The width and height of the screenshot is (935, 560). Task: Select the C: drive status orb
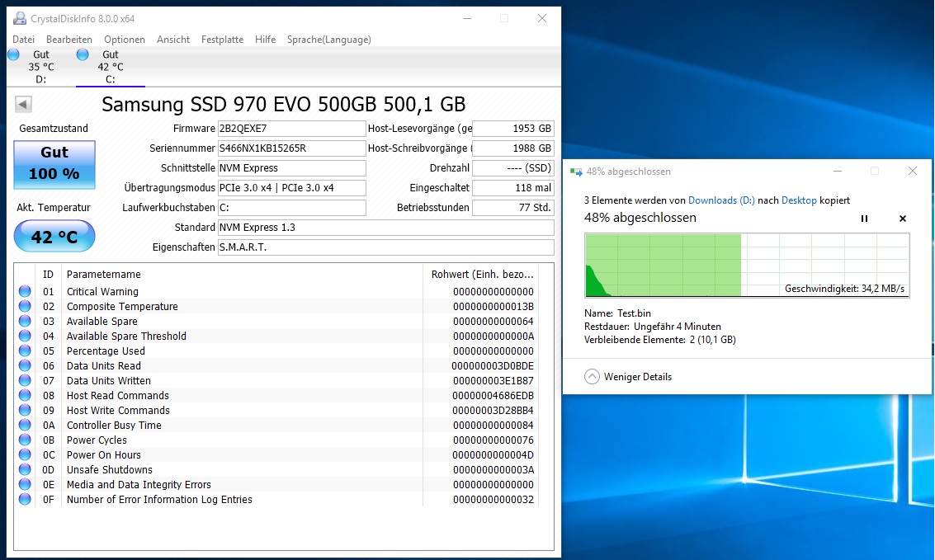(x=83, y=54)
